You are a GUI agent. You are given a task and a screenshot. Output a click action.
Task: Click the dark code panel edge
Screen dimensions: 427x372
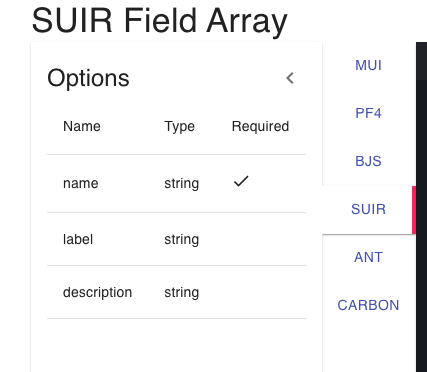[421, 207]
